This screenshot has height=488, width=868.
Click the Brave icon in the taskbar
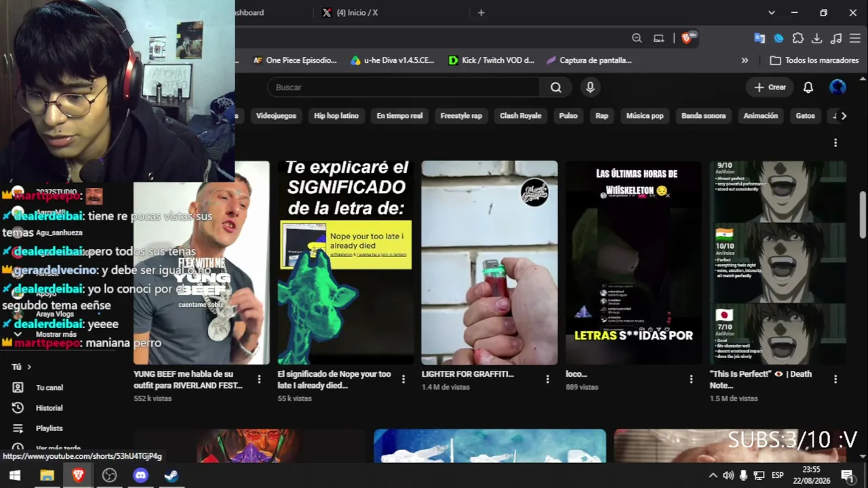point(78,475)
